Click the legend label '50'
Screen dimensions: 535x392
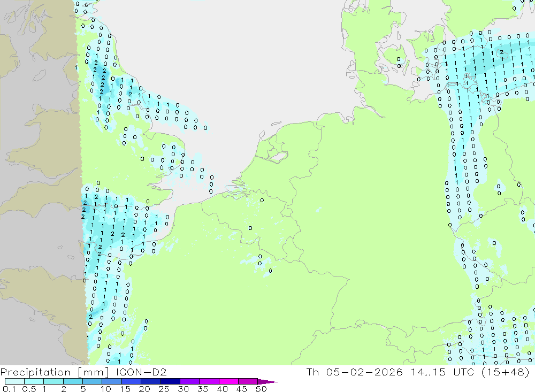[261, 389]
